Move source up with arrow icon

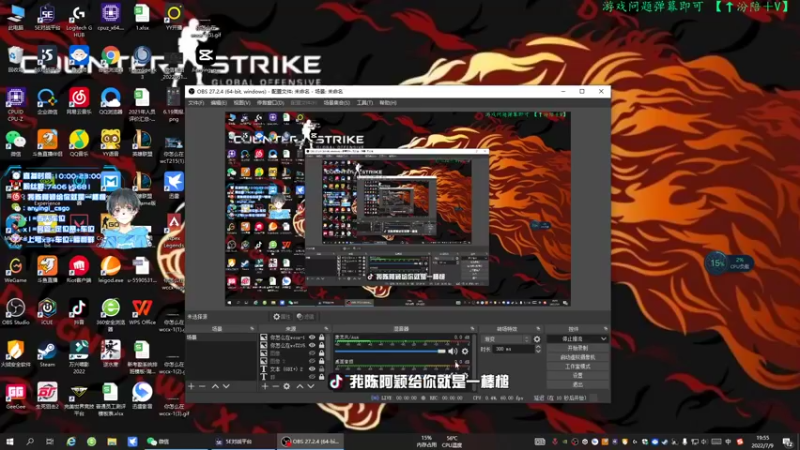tap(300, 386)
